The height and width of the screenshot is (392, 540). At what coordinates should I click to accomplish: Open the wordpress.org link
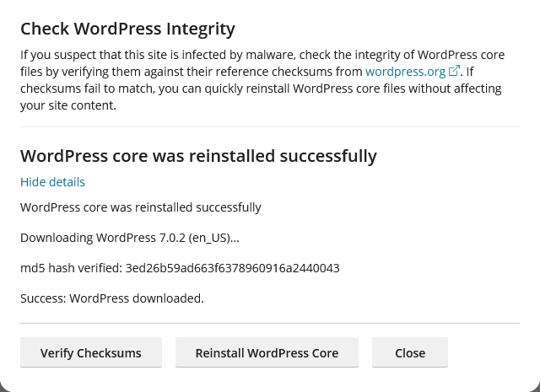click(405, 72)
